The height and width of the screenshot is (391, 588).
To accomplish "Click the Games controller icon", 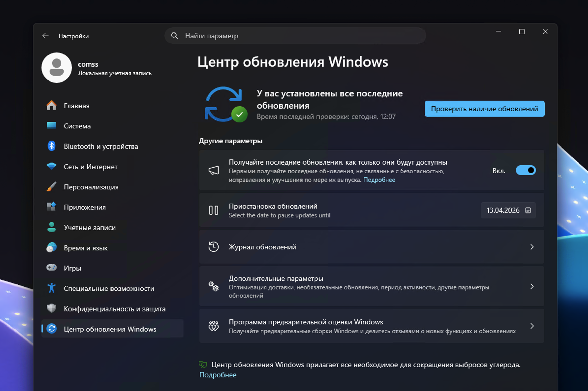I will tap(52, 268).
